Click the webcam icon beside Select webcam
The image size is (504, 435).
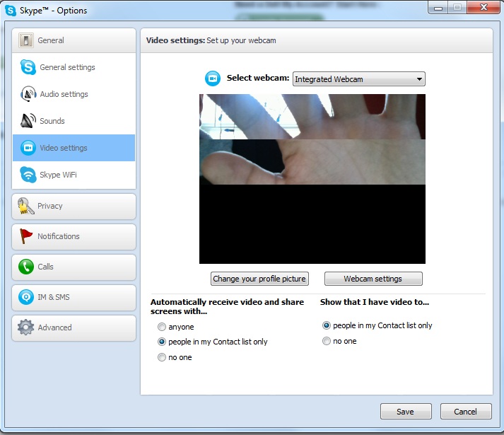pyautogui.click(x=213, y=79)
